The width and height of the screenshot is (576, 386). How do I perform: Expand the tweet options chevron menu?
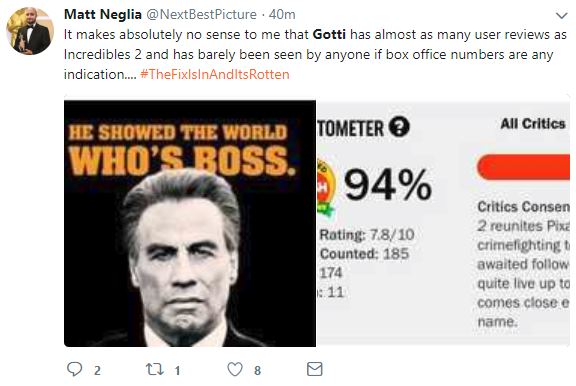[x=561, y=15]
